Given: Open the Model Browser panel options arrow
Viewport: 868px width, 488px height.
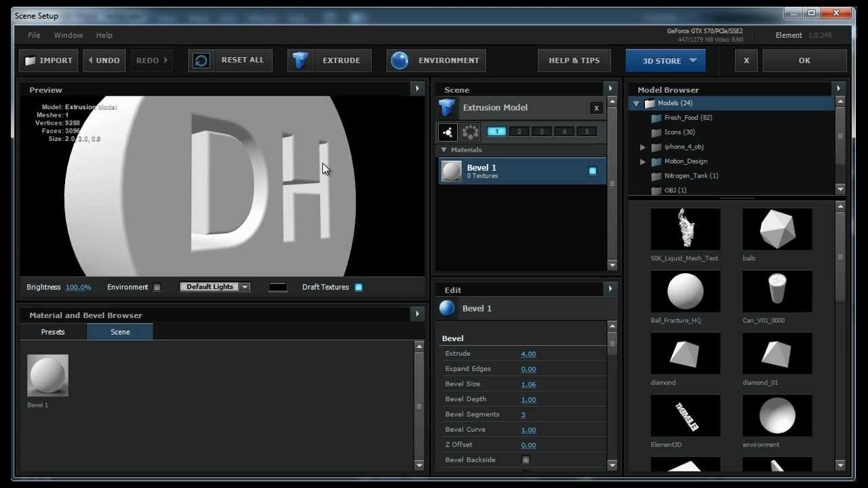Looking at the screenshot, I should 838,89.
